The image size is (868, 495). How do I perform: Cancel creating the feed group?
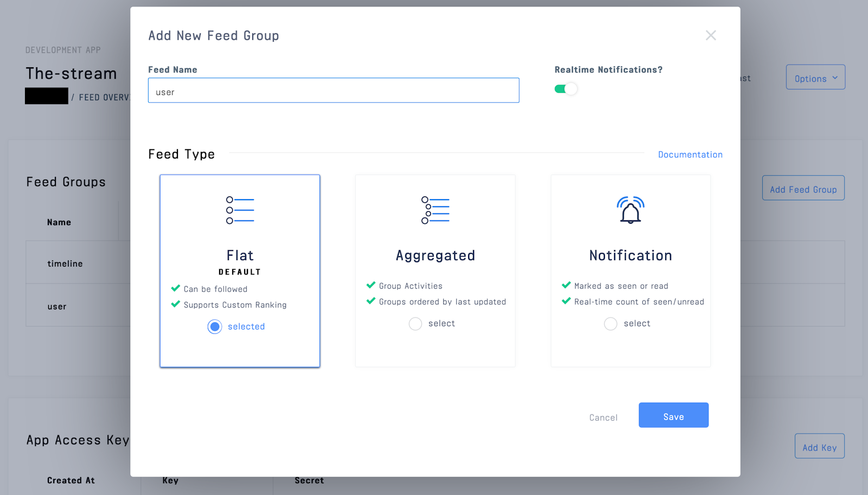(x=603, y=417)
